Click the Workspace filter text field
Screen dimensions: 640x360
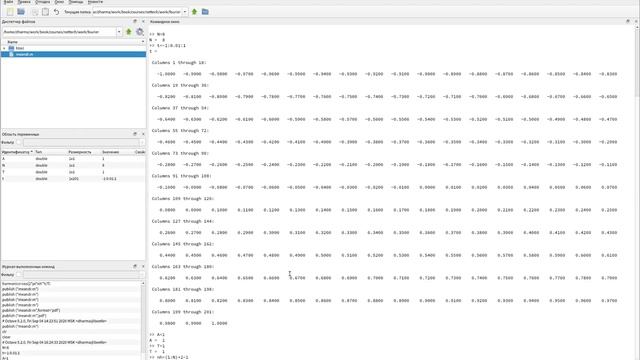(x=81, y=142)
